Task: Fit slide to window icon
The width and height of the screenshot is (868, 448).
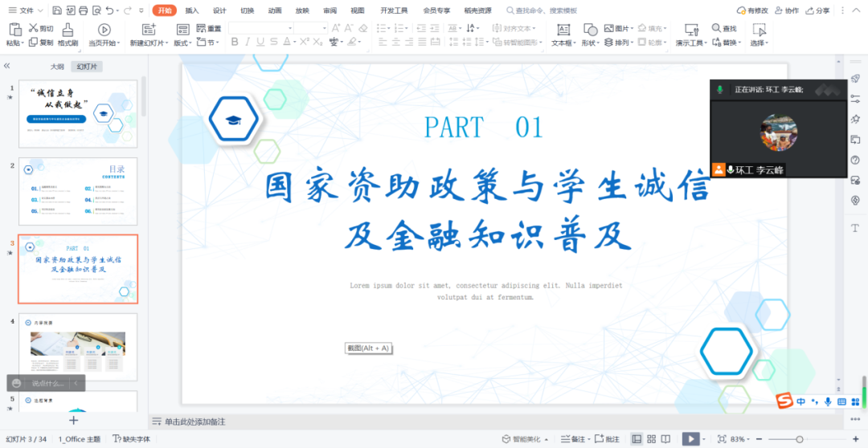Action: click(722, 438)
